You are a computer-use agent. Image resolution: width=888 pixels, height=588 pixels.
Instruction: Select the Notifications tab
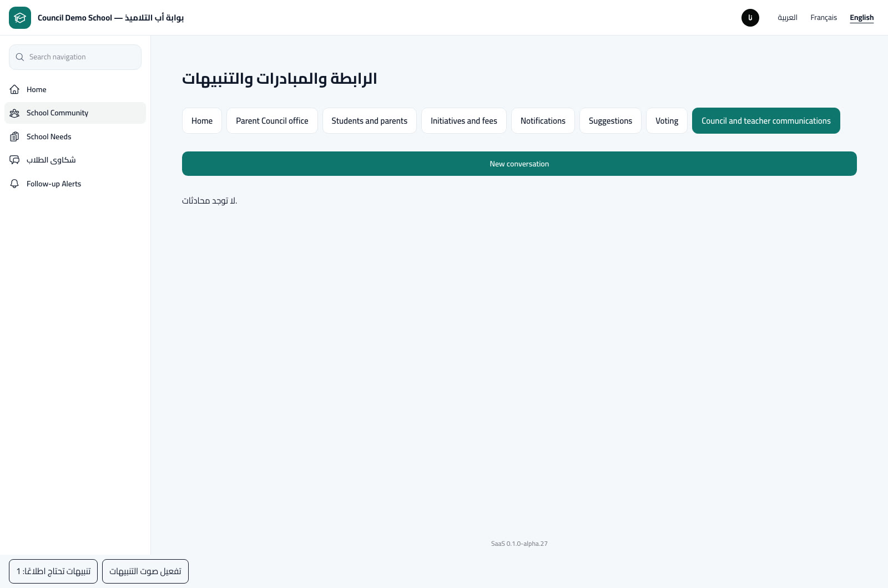pyautogui.click(x=543, y=121)
